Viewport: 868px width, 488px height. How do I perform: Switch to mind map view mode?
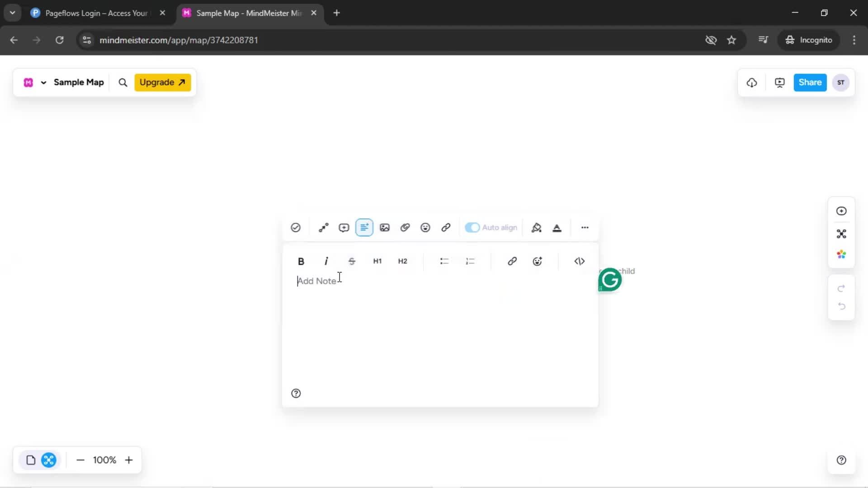[49, 460]
